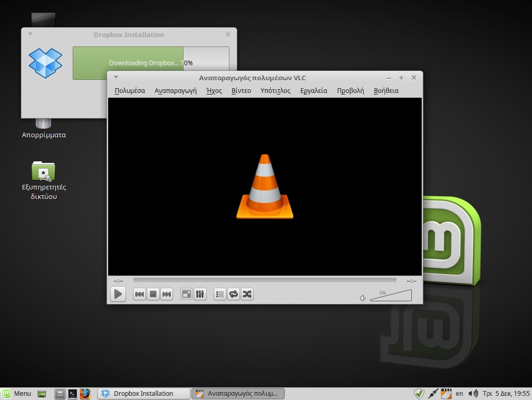Open VLC extended settings equalizer icon
Screen dimensions: 532x400
pyautogui.click(x=200, y=294)
